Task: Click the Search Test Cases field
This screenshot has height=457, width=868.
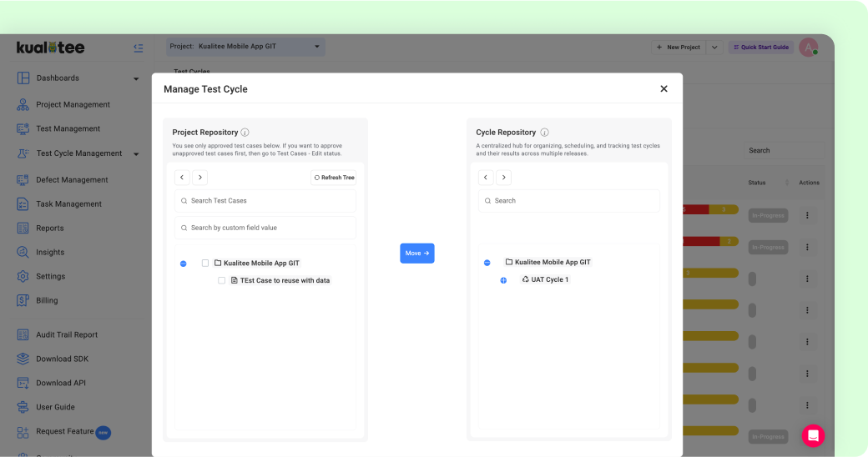Action: click(x=265, y=201)
